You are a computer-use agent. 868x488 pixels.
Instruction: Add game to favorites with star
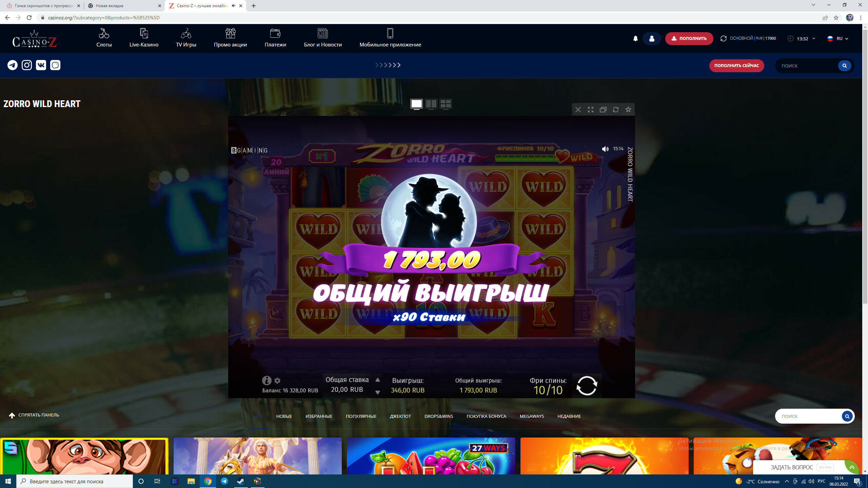[628, 109]
